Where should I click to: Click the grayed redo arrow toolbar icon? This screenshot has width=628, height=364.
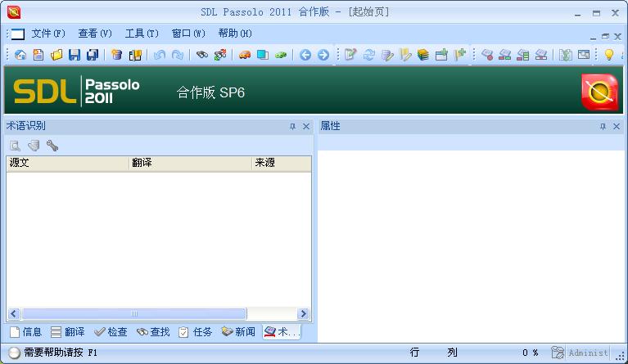[178, 55]
